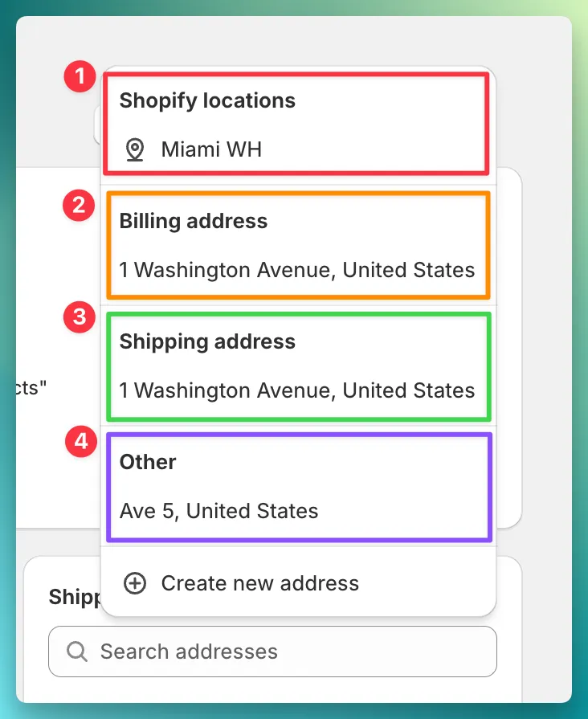Viewport: 588px width, 719px height.
Task: Click the magnifier icon in search field
Action: click(x=76, y=652)
